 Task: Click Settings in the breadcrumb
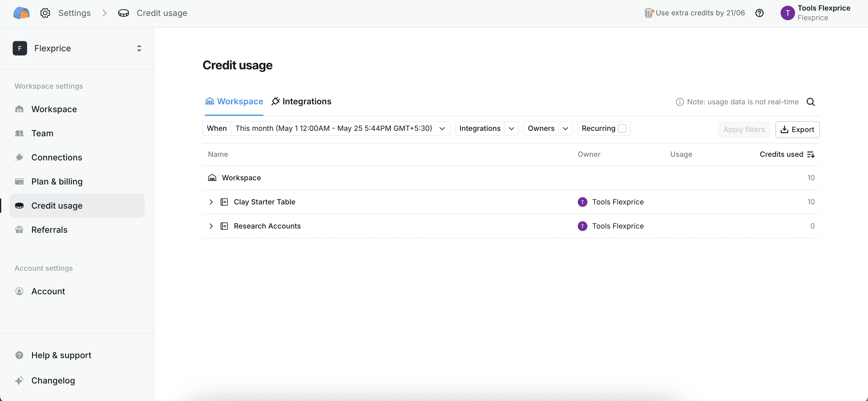74,13
